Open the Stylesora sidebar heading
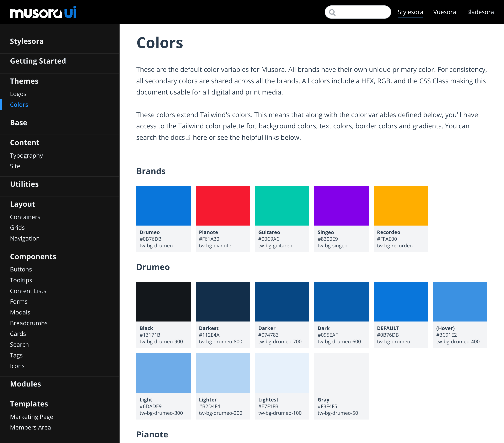504x443 pixels. [x=27, y=41]
